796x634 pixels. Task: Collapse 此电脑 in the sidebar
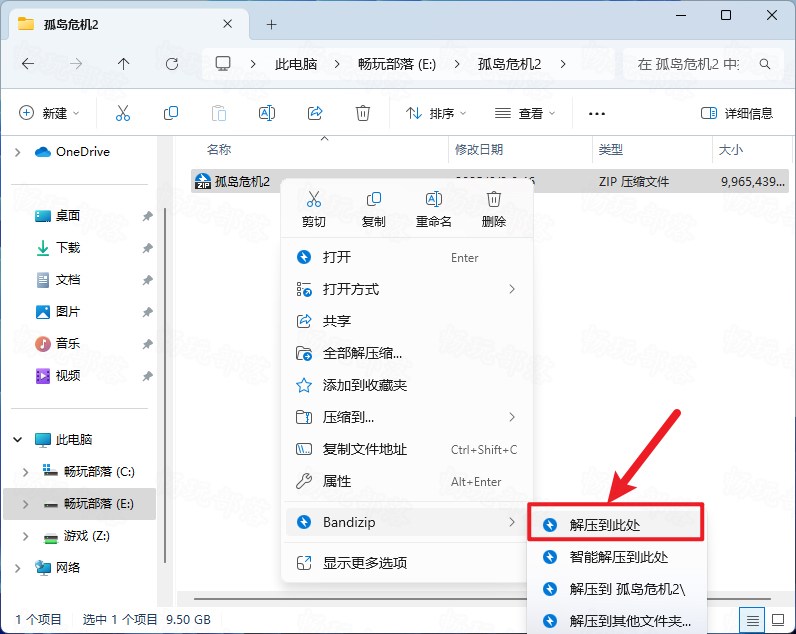pyautogui.click(x=18, y=440)
